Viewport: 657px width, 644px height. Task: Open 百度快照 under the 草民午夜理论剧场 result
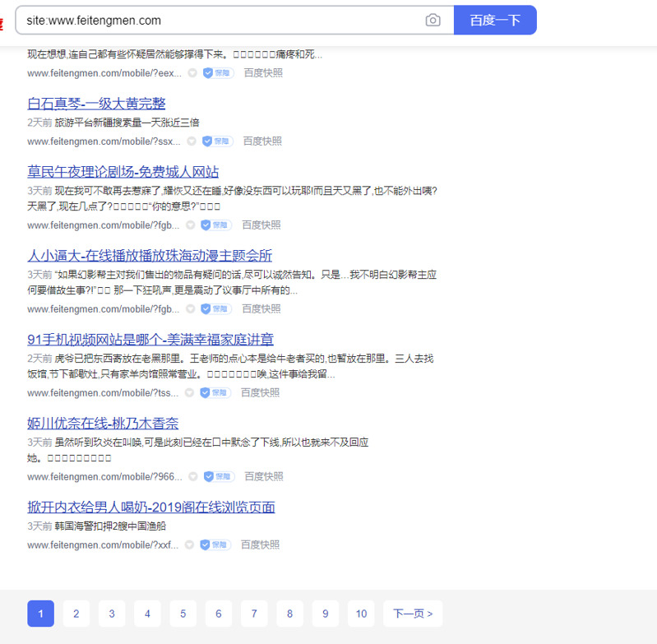point(261,225)
